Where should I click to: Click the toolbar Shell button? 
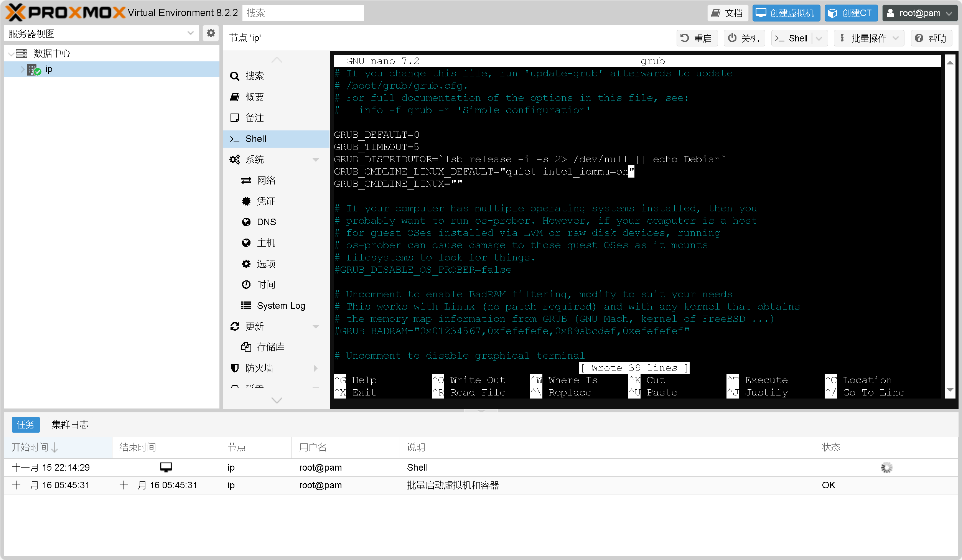tap(792, 38)
